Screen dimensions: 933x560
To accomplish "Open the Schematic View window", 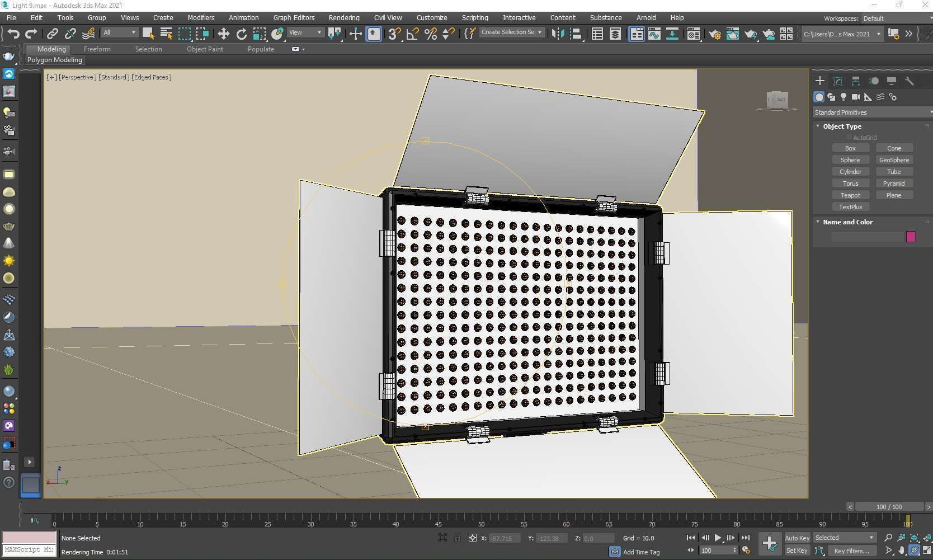I will coord(672,34).
